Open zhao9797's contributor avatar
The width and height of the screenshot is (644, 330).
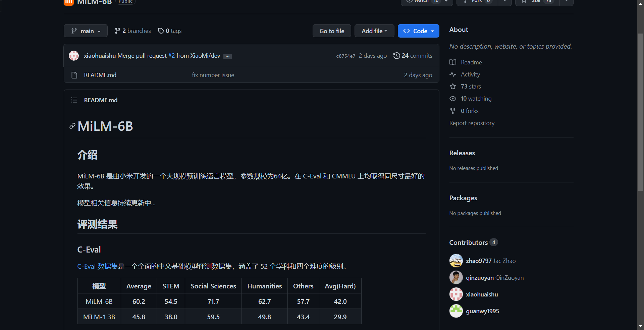tap(456, 261)
